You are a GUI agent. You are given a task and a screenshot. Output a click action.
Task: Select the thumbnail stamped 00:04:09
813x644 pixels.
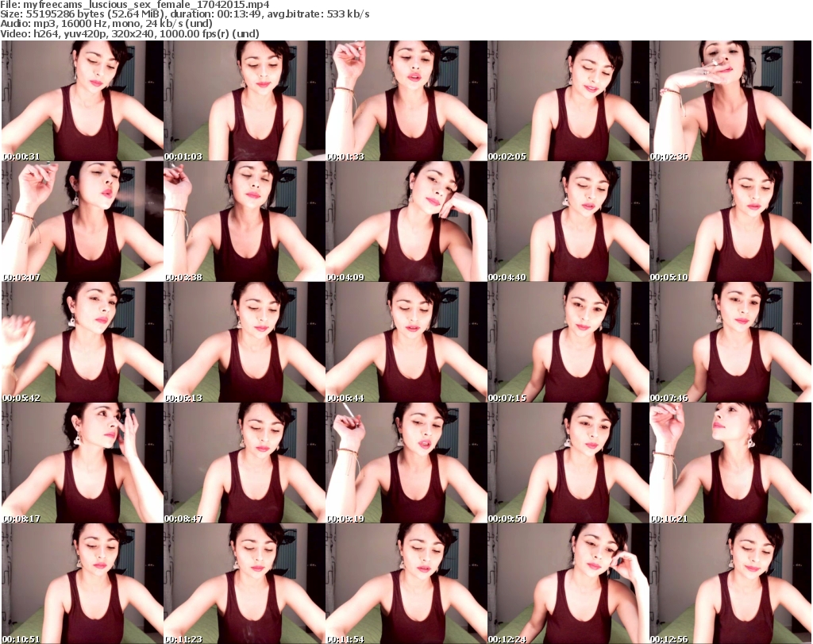(x=406, y=222)
